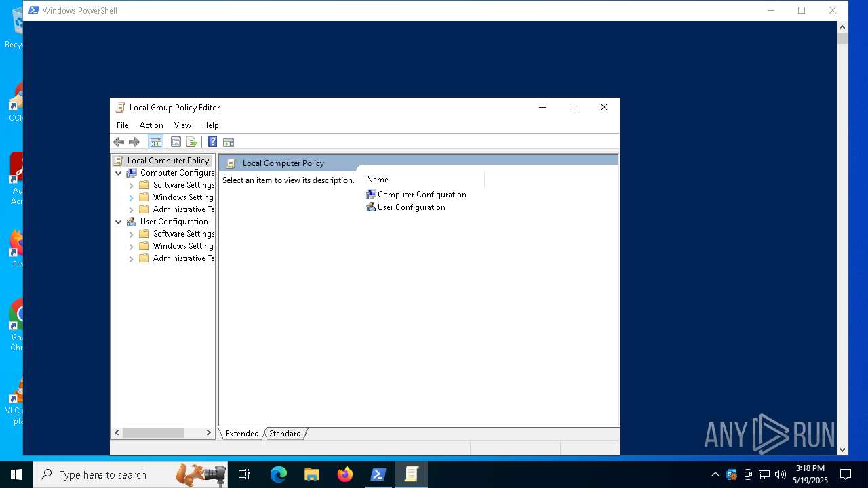Click the Outlook tray icon
The image size is (868, 488).
coord(732,474)
